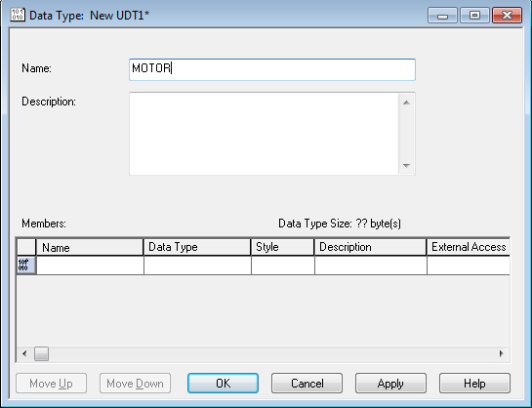532x408 pixels.
Task: Click the horizontal scrollbar thumb
Action: pyautogui.click(x=41, y=353)
